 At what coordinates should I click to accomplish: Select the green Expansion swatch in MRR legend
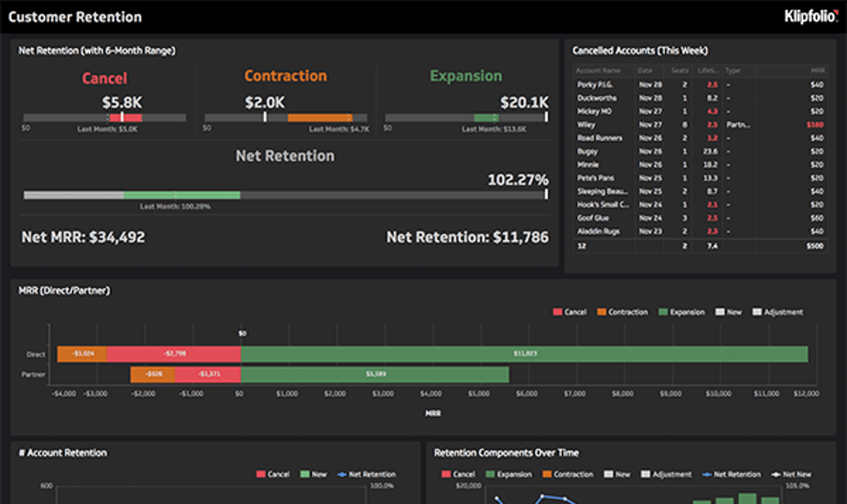[663, 312]
